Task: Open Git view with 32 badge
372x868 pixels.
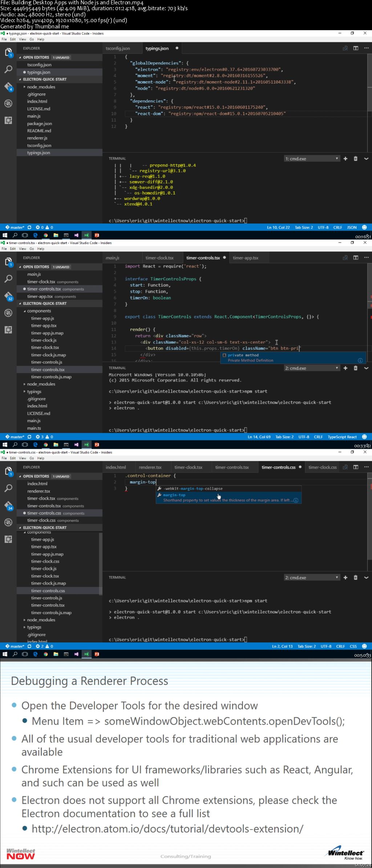Action: click(8, 296)
